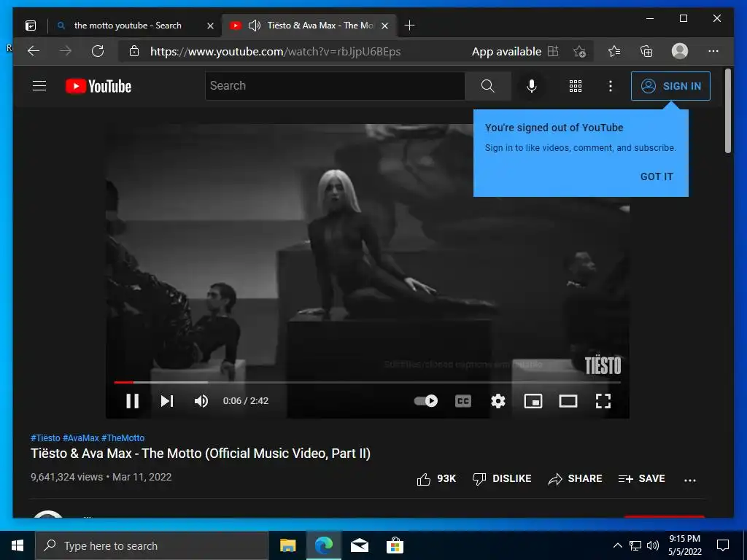Open Mail app from taskbar
Screen dimensions: 747x560
coord(359,545)
